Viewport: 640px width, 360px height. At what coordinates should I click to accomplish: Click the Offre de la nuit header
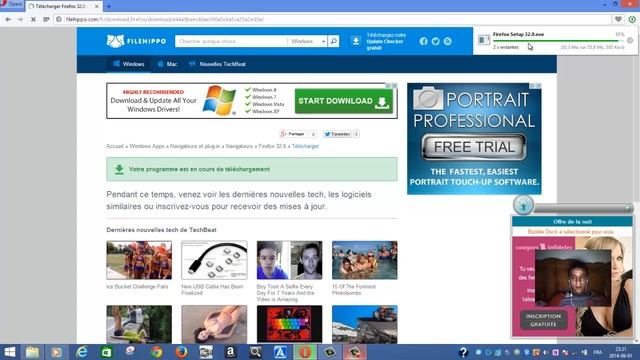572,222
